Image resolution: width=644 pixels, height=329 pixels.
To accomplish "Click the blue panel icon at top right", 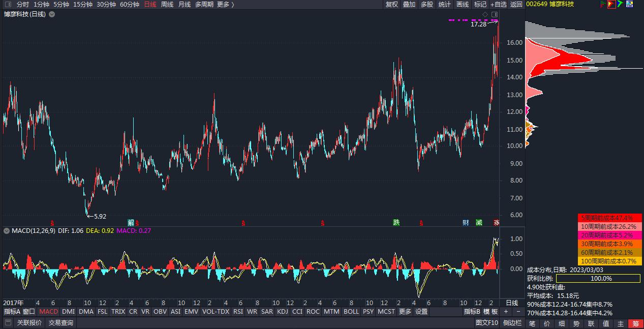I will [x=630, y=5].
